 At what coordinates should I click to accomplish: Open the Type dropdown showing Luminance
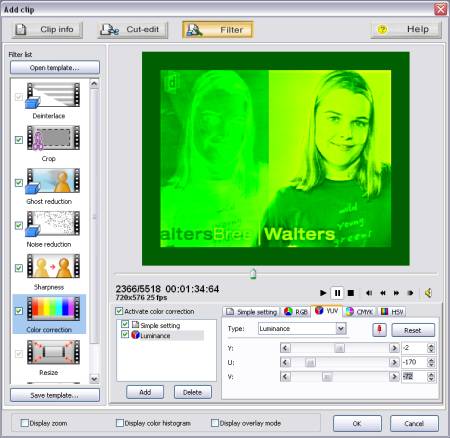[340, 329]
